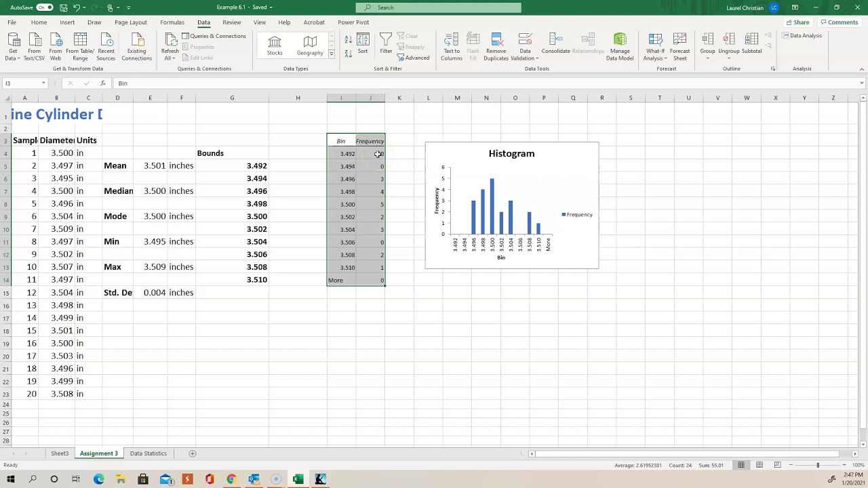Select the Frequency legend swatch
The width and height of the screenshot is (868, 488).
click(x=564, y=215)
